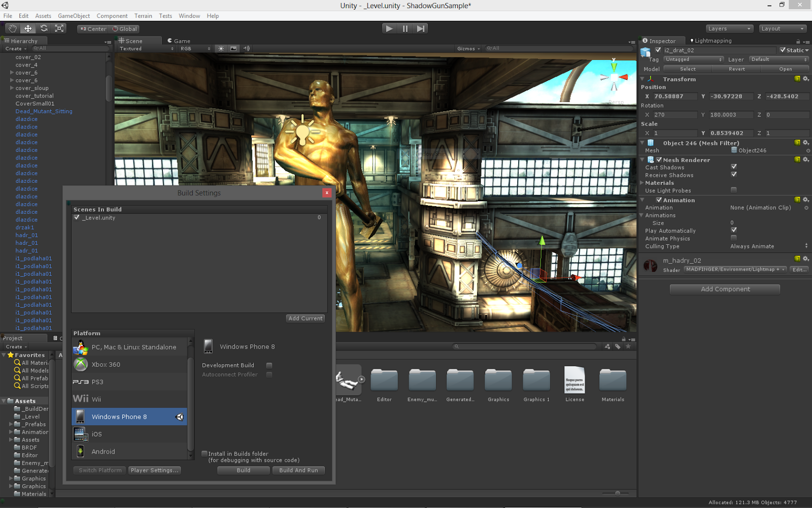Click the Add Component button
This screenshot has width=812, height=508.
click(724, 289)
